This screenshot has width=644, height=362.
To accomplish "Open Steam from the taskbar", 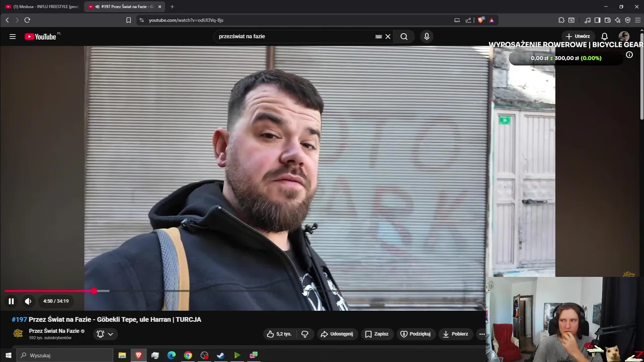I will pyautogui.click(x=220, y=355).
